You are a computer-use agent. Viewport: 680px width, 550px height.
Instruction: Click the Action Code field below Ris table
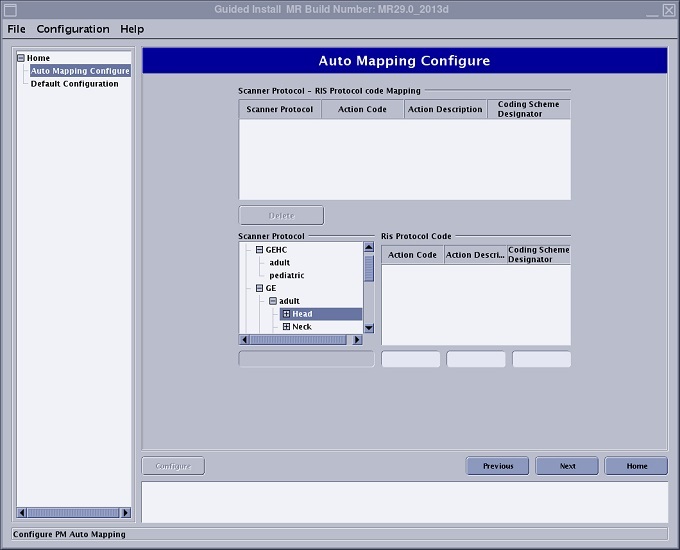(x=411, y=359)
